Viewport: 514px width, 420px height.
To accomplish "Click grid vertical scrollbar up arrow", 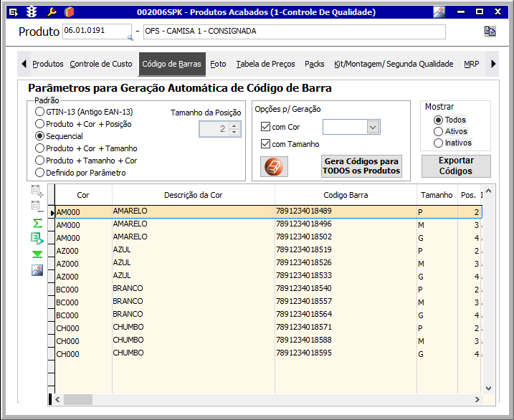I will coord(488,191).
